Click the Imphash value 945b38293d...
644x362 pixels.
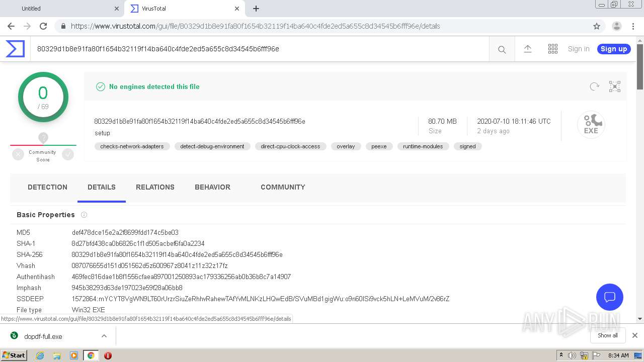click(x=127, y=288)
